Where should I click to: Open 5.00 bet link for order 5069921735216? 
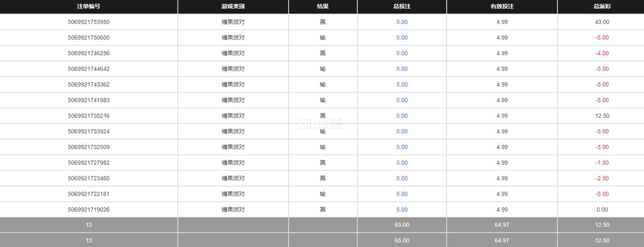point(401,116)
